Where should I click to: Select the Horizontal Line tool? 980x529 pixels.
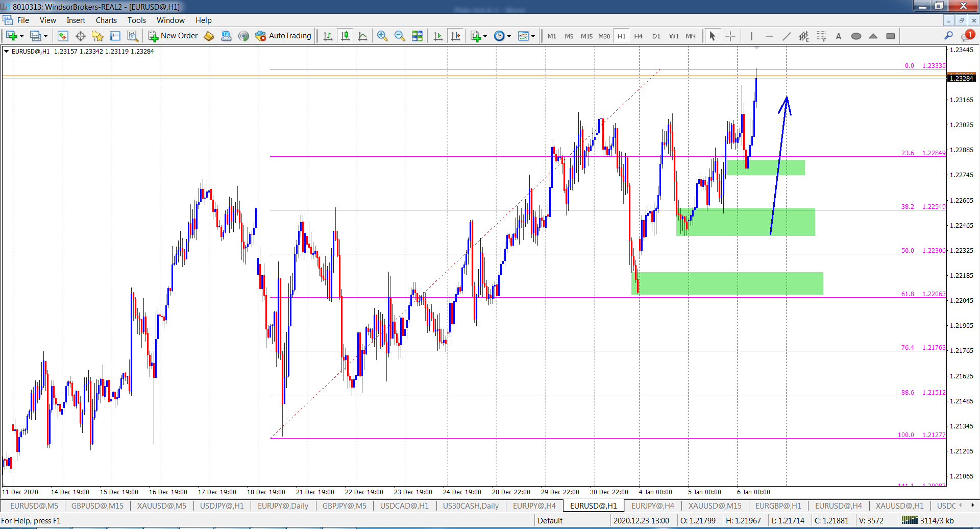769,36
